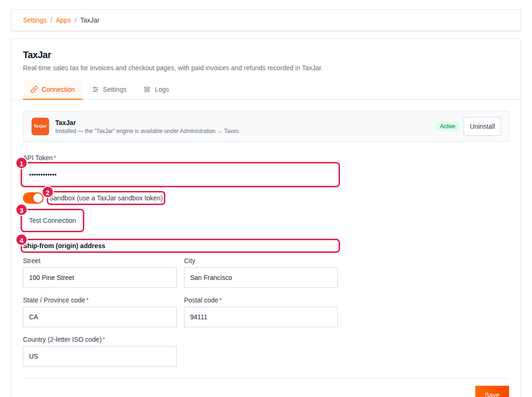The image size is (532, 397).
Task: Click the 'API Token' field label
Action: 38,158
